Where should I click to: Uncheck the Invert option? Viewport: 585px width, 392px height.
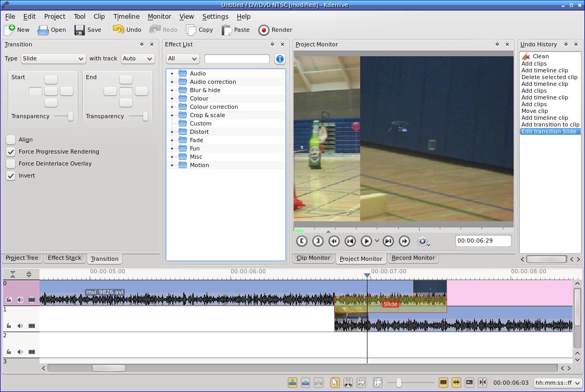[x=11, y=175]
